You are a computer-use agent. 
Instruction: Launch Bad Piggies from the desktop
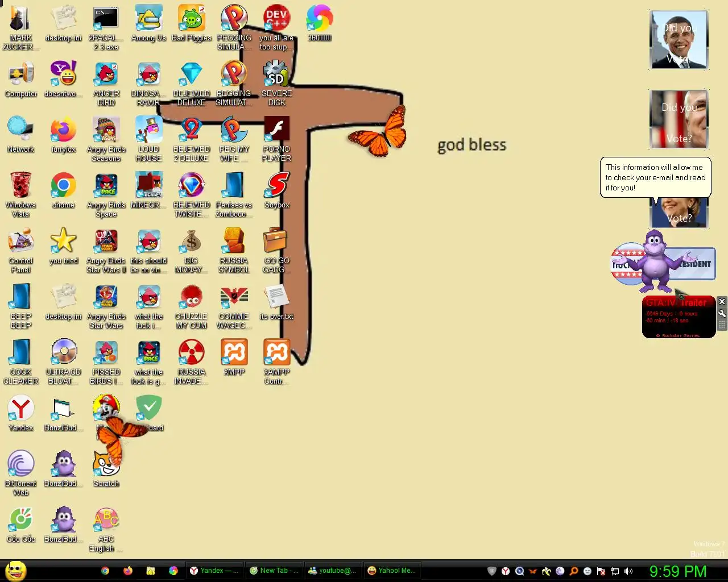click(192, 24)
